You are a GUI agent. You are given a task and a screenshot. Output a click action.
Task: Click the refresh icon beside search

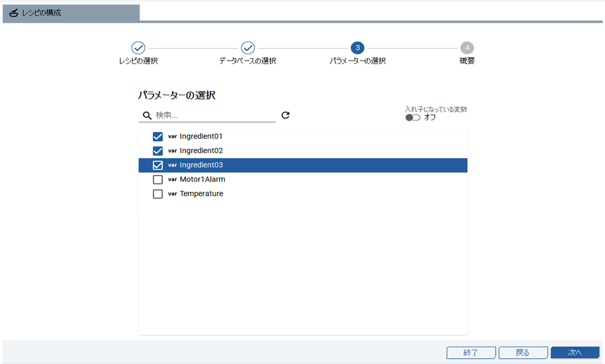pos(285,115)
